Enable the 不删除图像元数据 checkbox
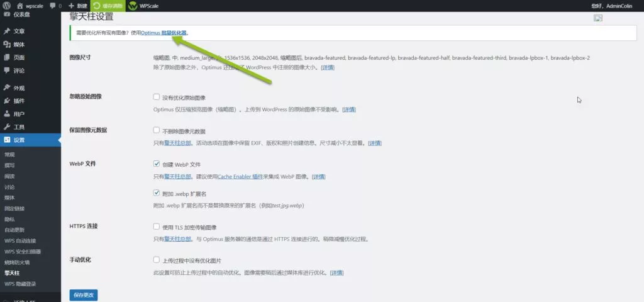644x302 pixels. click(156, 130)
